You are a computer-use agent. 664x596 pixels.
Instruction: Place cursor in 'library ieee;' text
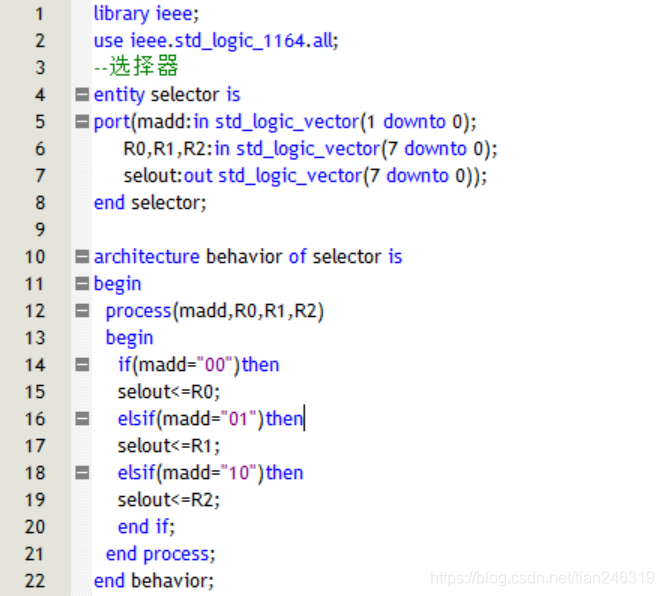click(146, 14)
